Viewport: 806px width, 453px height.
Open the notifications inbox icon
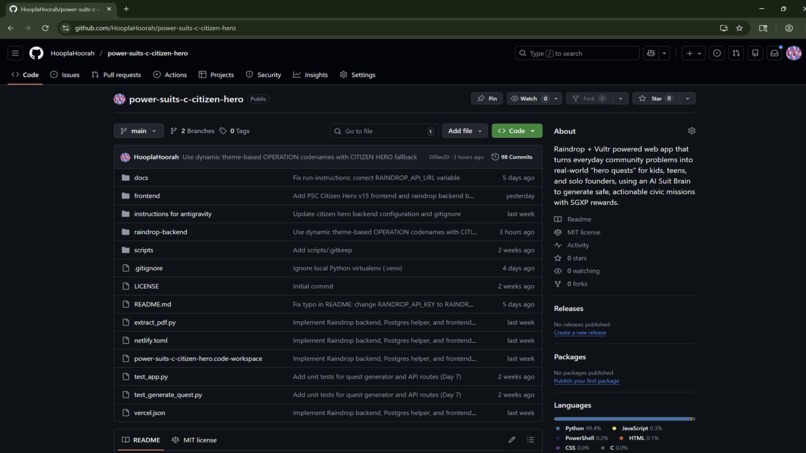(x=774, y=53)
